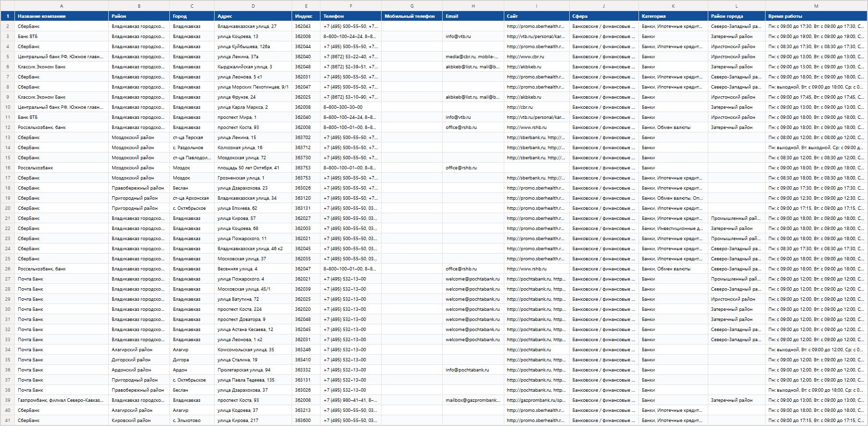Select cell 'улица Леонова, 5 к1'
Viewport: 868px width, 434px height.
coord(253,77)
